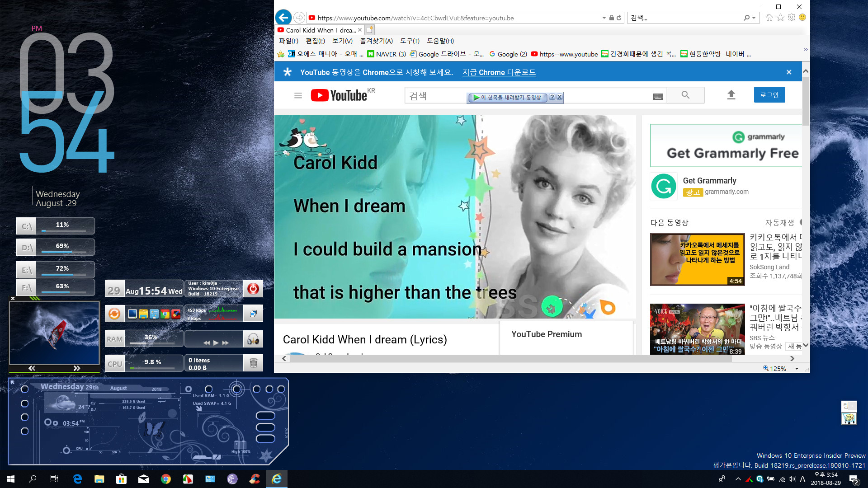Open the Chrome shortcut in the gadget launcher
The image size is (868, 488).
coord(165,314)
